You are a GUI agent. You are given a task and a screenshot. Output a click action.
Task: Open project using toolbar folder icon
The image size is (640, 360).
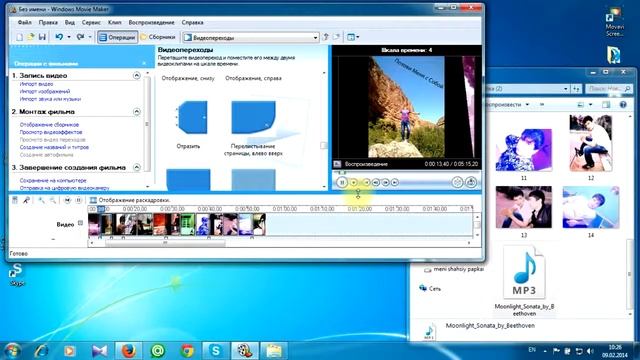point(31,37)
